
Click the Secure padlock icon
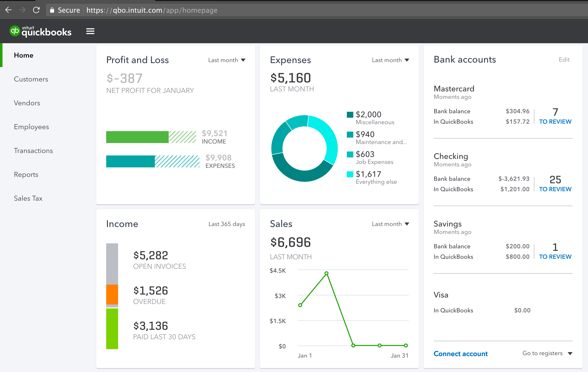(52, 10)
